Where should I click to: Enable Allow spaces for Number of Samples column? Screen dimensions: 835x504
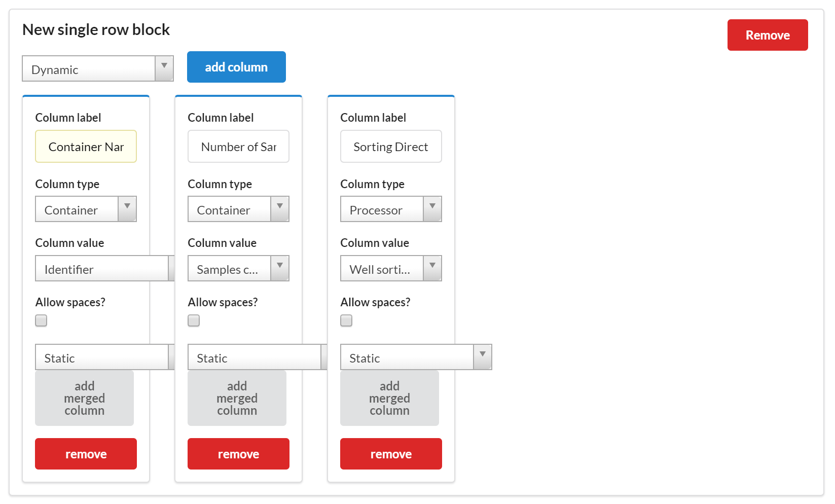194,320
